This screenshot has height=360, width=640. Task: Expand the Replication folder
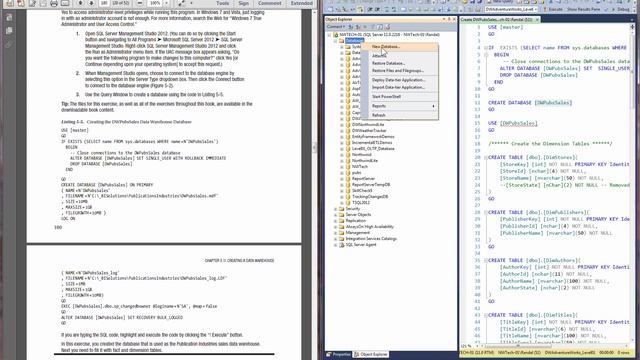coord(336,221)
